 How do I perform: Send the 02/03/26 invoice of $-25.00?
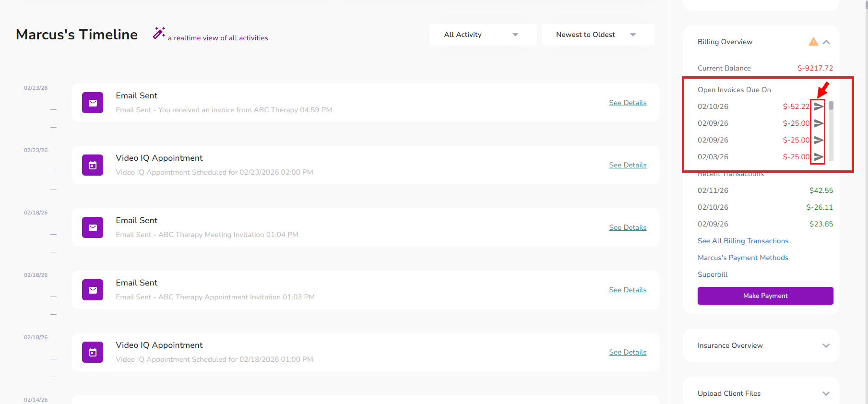819,157
